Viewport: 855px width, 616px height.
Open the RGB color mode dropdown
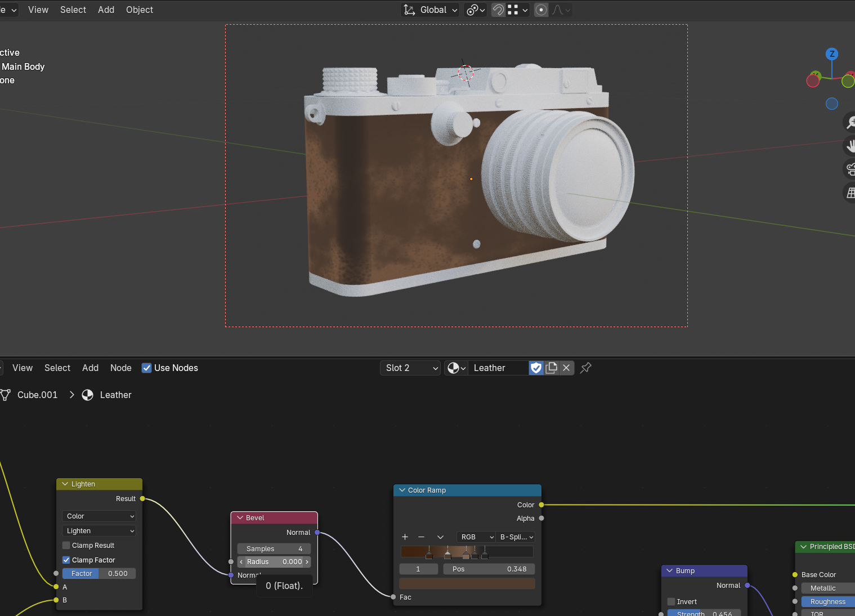point(476,537)
